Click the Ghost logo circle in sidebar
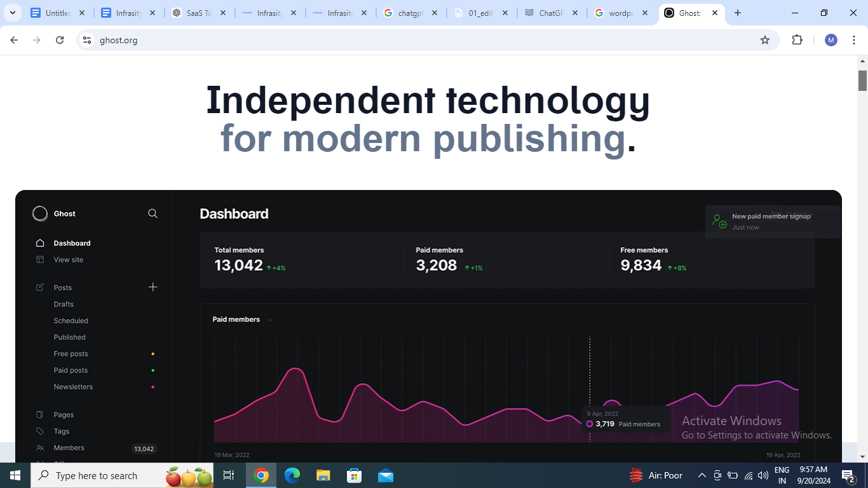 [40, 213]
